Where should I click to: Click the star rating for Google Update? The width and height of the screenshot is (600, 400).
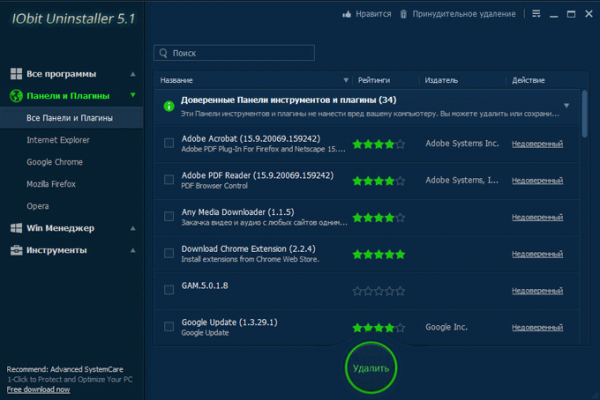[378, 328]
